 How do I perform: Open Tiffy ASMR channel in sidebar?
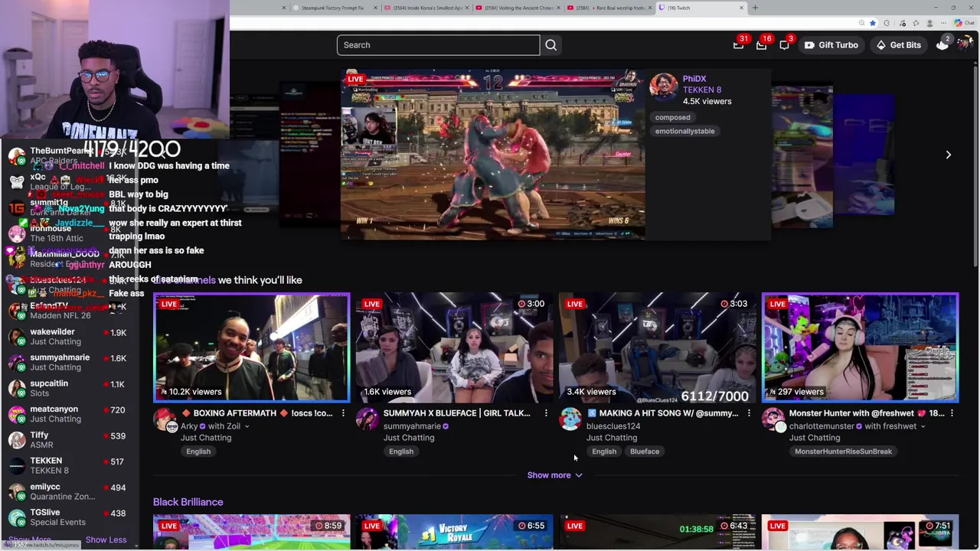coord(69,440)
